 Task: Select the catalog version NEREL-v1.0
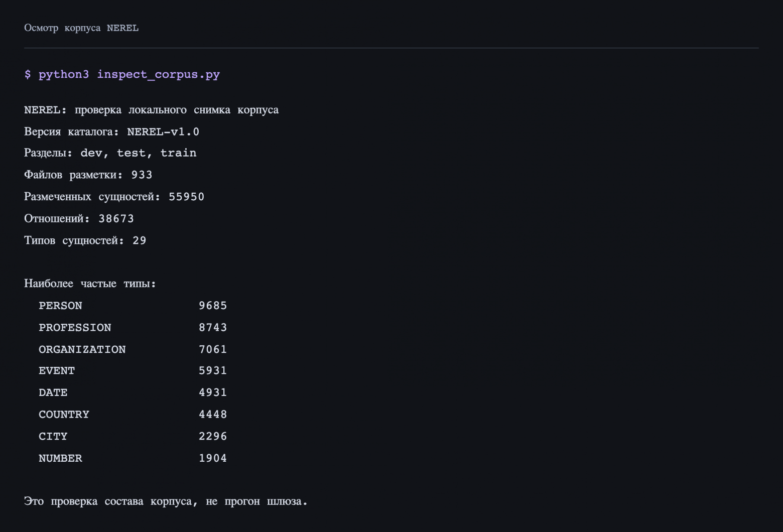coord(163,131)
